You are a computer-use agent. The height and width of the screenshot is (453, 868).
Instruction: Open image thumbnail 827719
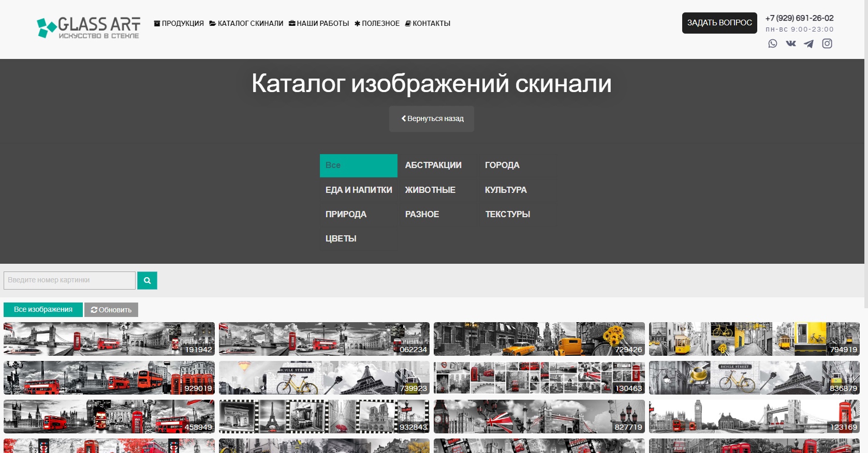pyautogui.click(x=539, y=416)
